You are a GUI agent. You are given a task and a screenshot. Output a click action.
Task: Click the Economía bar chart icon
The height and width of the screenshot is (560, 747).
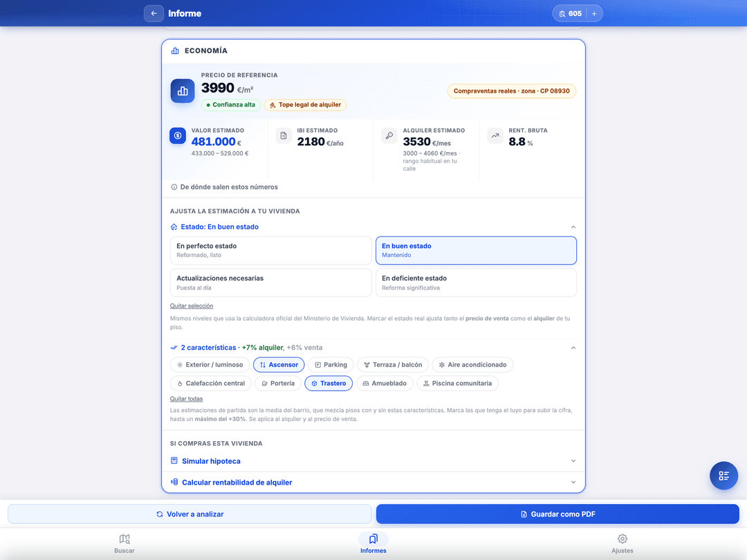(x=175, y=50)
